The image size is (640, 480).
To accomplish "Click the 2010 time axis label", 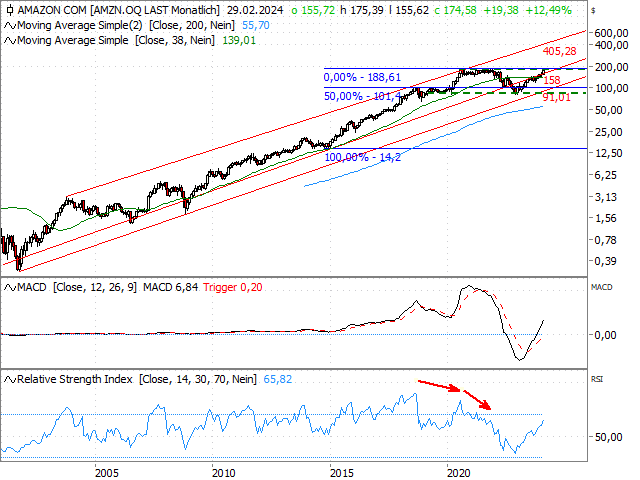I will pyautogui.click(x=224, y=473).
